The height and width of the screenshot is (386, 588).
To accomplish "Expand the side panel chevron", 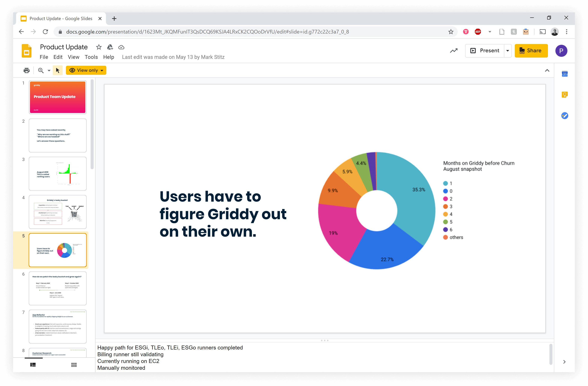I will point(564,362).
